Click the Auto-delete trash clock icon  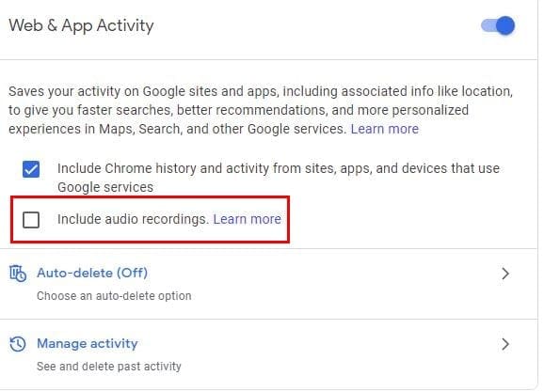pos(18,274)
